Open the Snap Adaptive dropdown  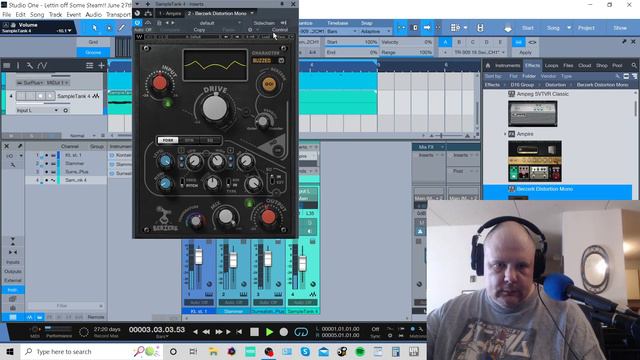pyautogui.click(x=376, y=31)
